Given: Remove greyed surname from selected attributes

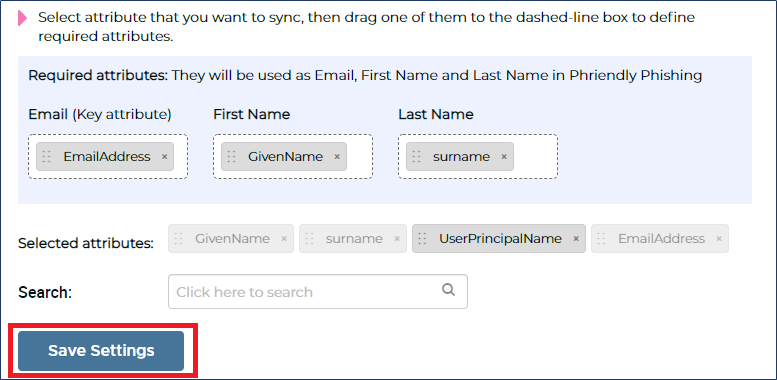Looking at the screenshot, I should pyautogui.click(x=397, y=238).
